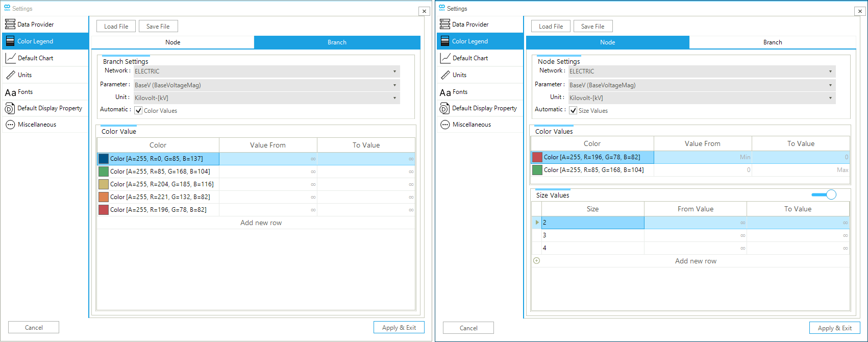Image resolution: width=868 pixels, height=342 pixels.
Task: Open Default Display Property icon, right window
Action: point(445,108)
